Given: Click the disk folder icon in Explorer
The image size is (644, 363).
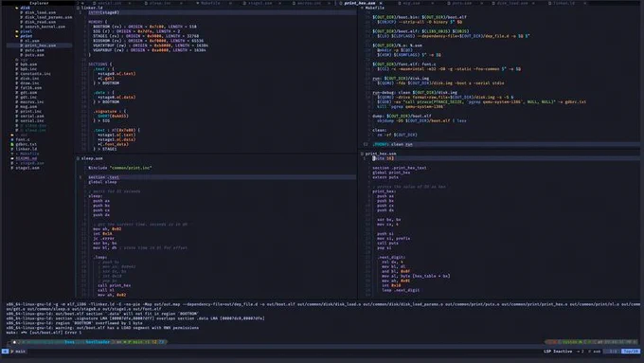Looking at the screenshot, I should point(17,8).
